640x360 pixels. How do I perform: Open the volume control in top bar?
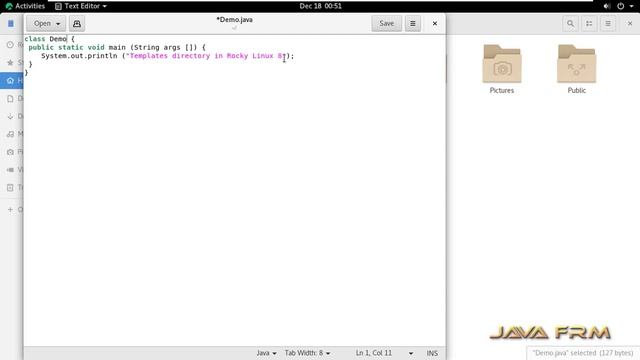tap(607, 6)
